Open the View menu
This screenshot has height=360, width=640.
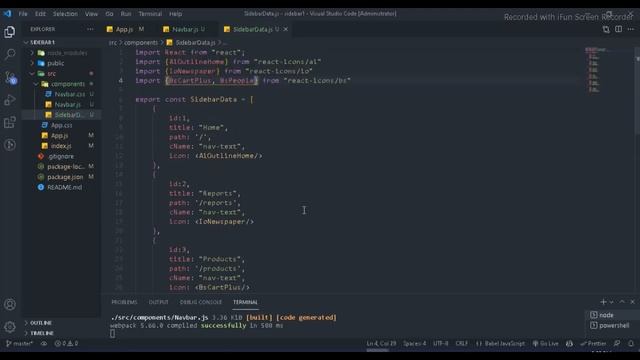[x=91, y=14]
